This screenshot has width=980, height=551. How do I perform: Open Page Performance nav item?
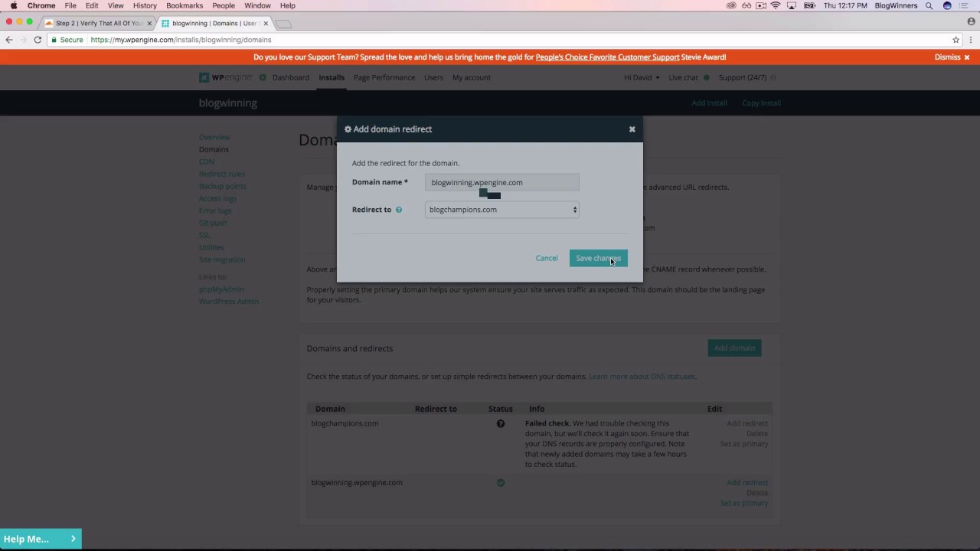[384, 77]
